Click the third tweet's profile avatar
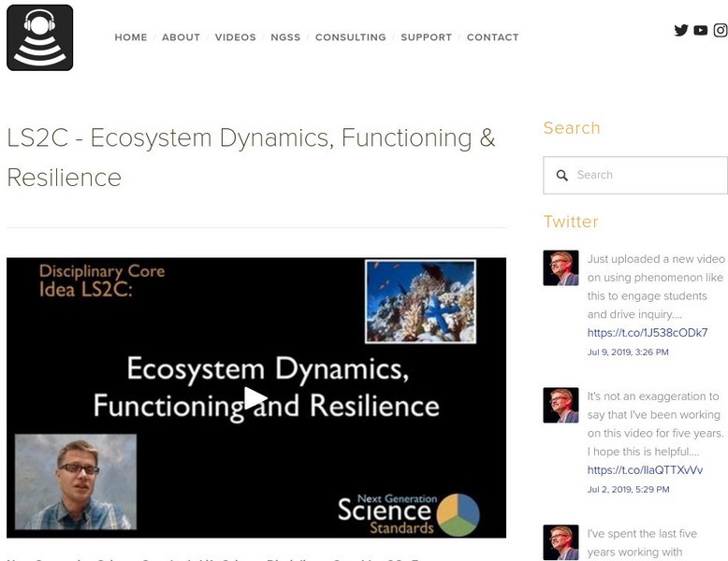728x561 pixels. coord(561,542)
